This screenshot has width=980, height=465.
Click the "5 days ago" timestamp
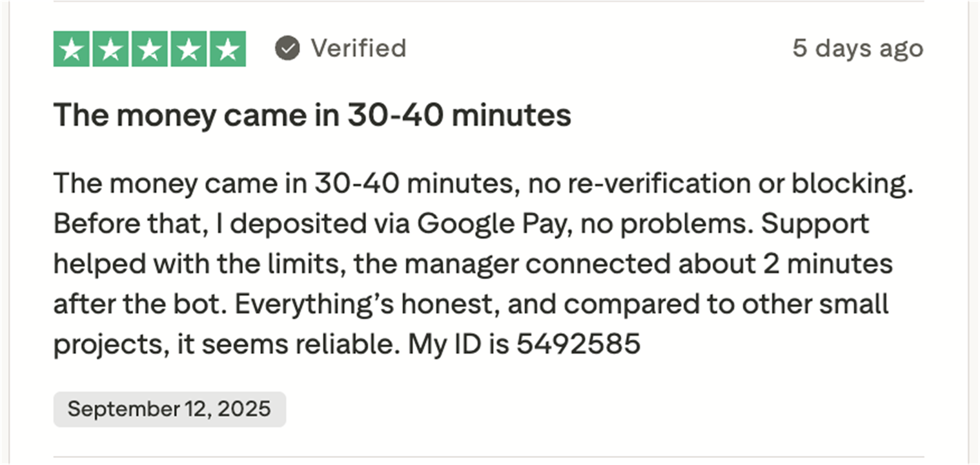857,48
